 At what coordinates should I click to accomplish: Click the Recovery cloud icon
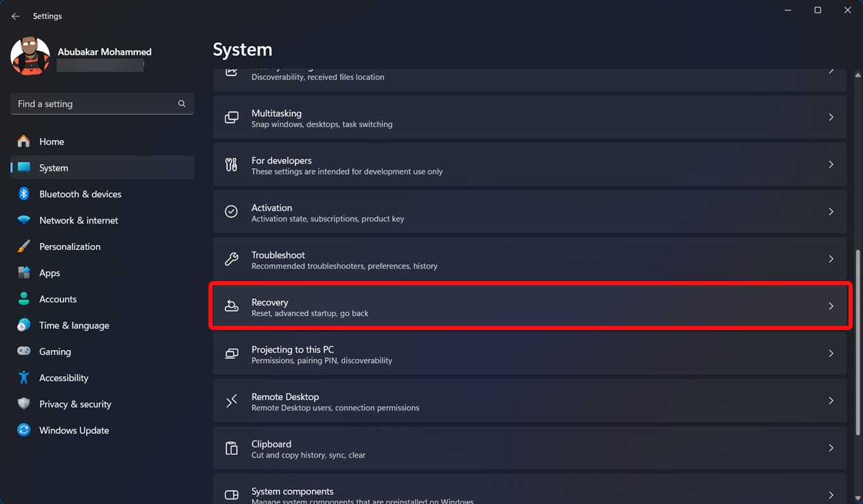[231, 307]
